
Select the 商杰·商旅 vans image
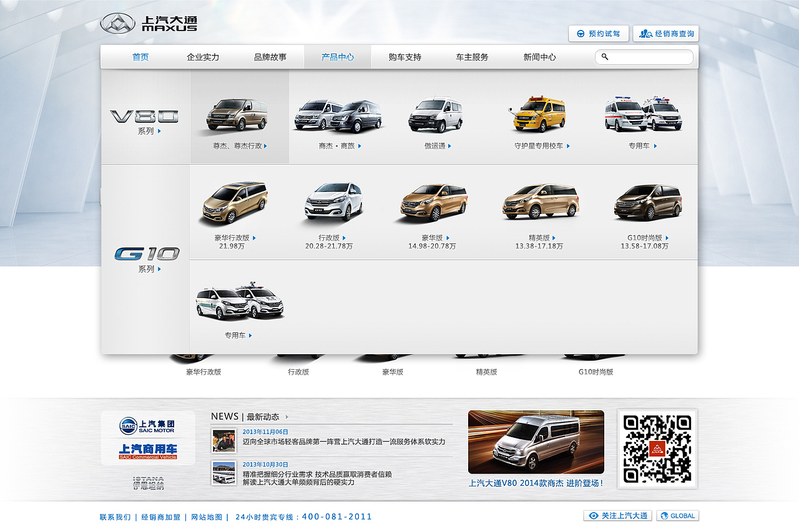click(338, 115)
